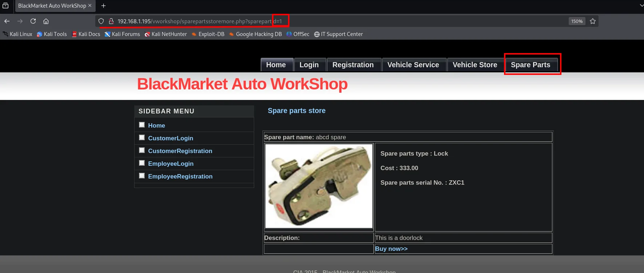Click the door lock product image
Image resolution: width=644 pixels, height=273 pixels.
[319, 186]
